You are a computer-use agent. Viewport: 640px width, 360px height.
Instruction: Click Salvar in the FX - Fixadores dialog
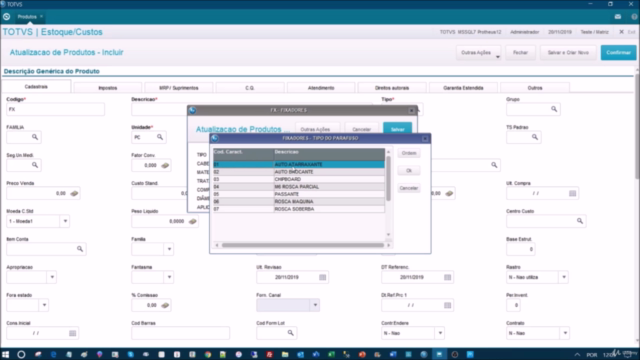pyautogui.click(x=398, y=129)
